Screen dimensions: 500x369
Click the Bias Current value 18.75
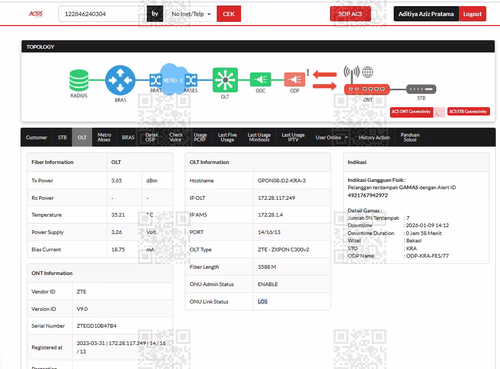point(118,250)
